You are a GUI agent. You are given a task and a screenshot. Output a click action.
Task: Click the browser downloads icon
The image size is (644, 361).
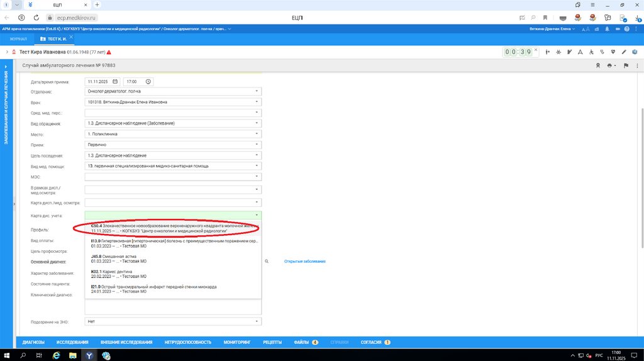638,18
